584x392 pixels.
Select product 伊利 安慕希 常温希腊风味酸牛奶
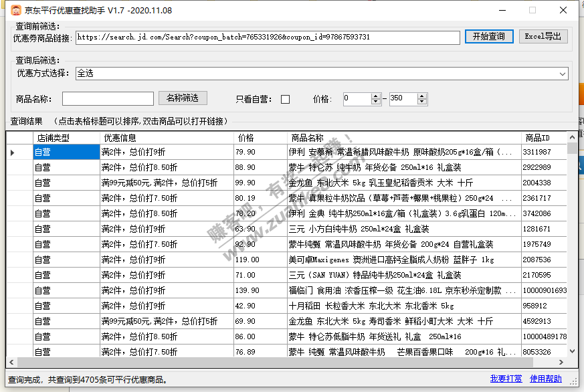[x=404, y=152]
